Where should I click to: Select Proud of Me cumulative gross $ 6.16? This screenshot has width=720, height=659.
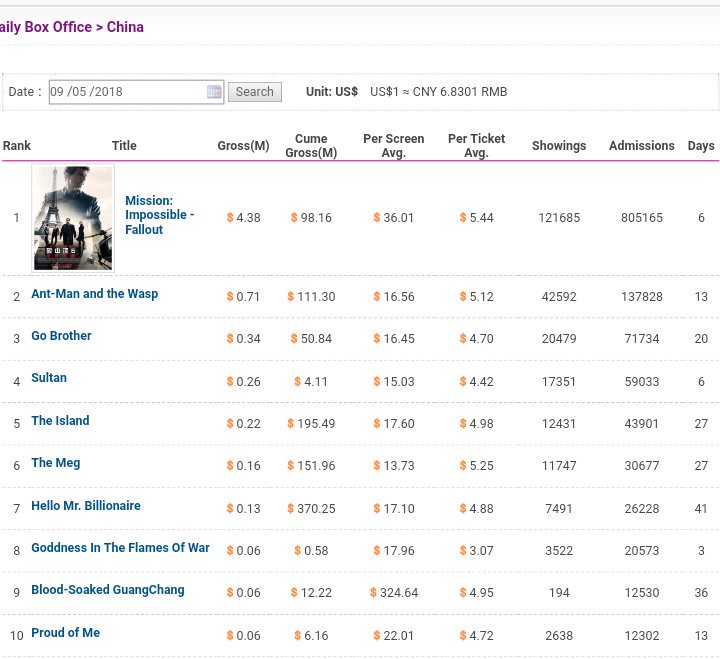coord(311,636)
